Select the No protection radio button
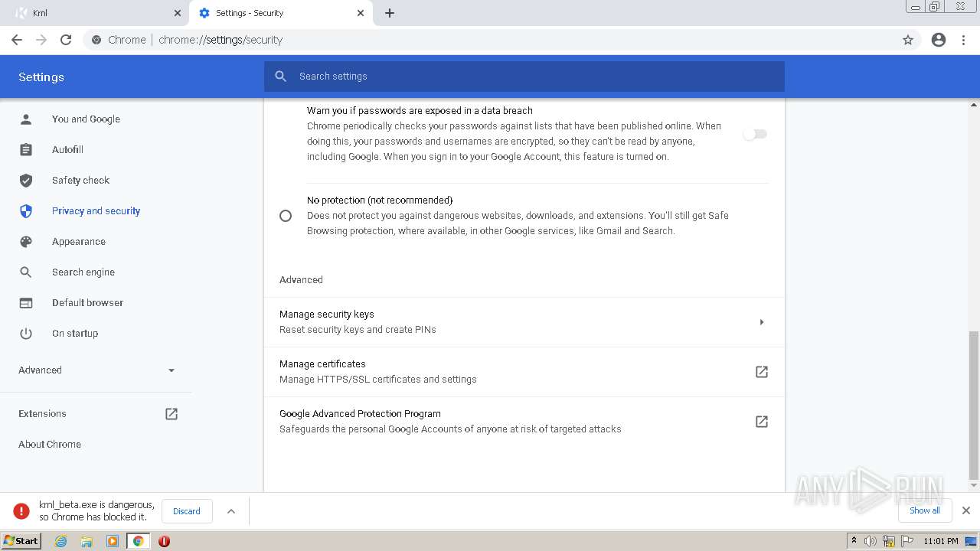The width and height of the screenshot is (980, 551). pyautogui.click(x=286, y=216)
